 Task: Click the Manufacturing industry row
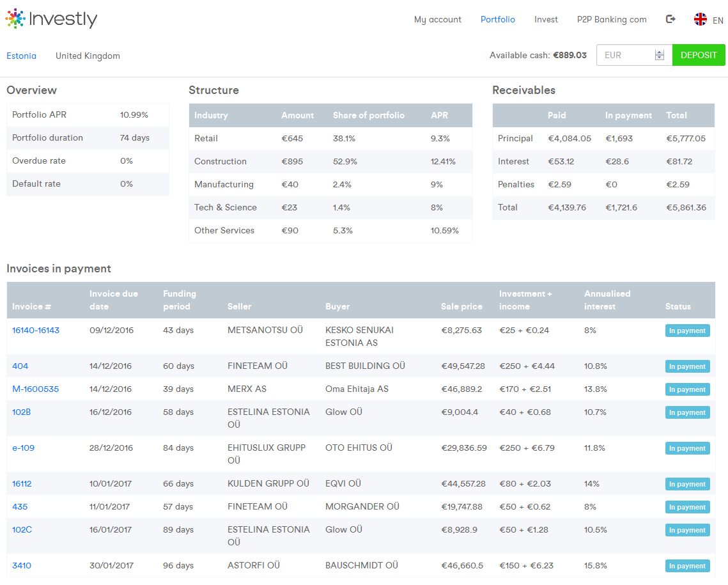(x=330, y=184)
